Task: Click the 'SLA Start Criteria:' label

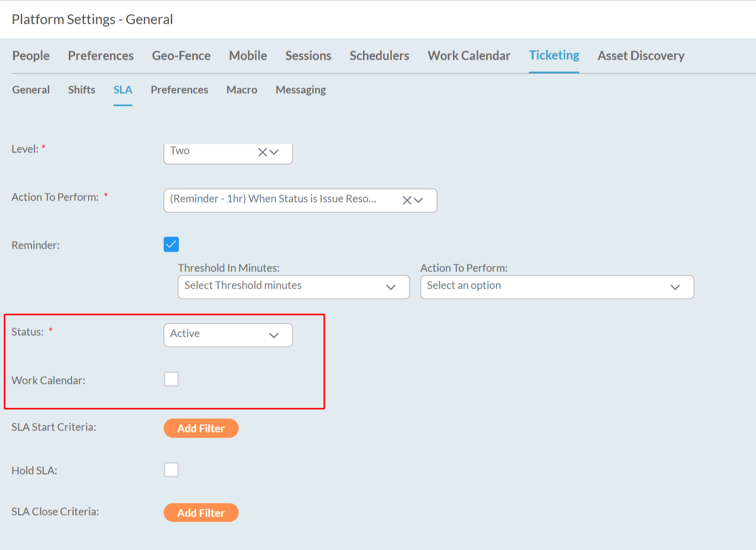Action: (54, 427)
